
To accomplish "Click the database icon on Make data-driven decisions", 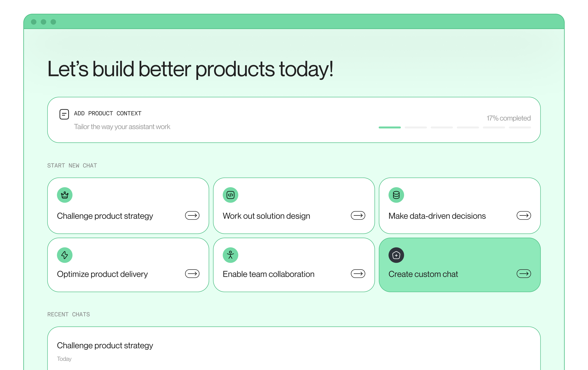I will pyautogui.click(x=396, y=195).
